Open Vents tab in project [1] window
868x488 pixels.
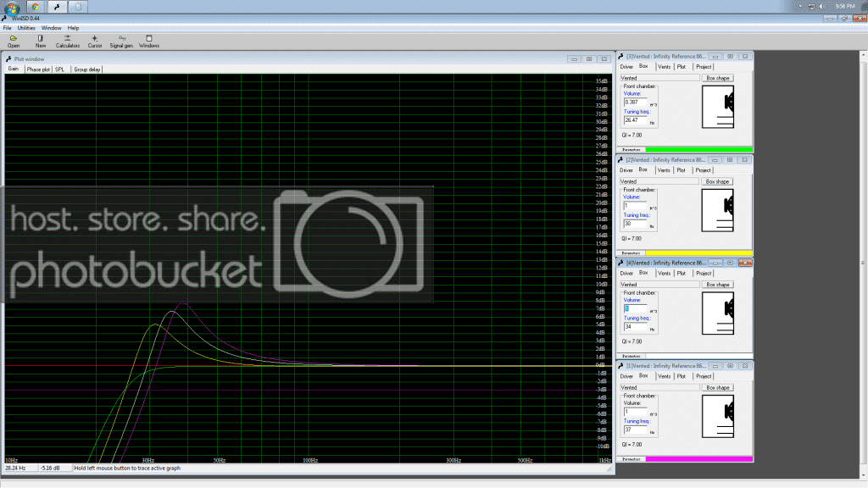pyautogui.click(x=665, y=376)
